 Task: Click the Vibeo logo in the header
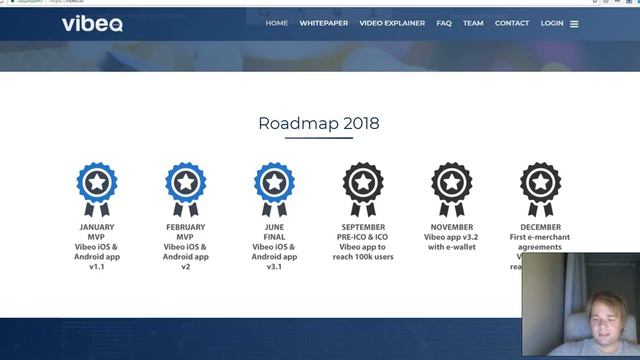click(92, 24)
